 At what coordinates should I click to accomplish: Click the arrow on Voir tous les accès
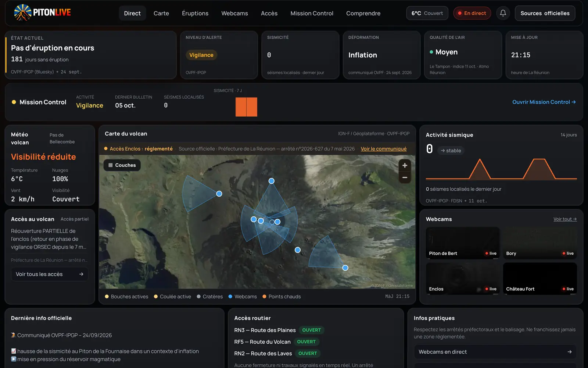(81, 274)
